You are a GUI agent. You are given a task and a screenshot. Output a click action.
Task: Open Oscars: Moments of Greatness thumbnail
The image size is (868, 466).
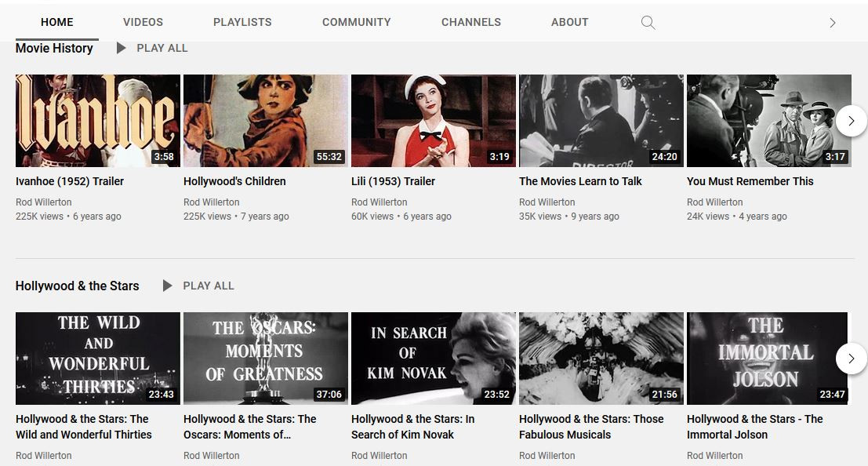(x=266, y=359)
